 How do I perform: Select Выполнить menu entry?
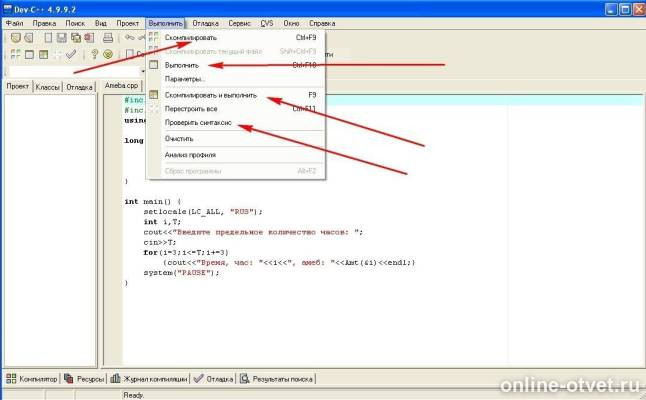pyautogui.click(x=183, y=65)
